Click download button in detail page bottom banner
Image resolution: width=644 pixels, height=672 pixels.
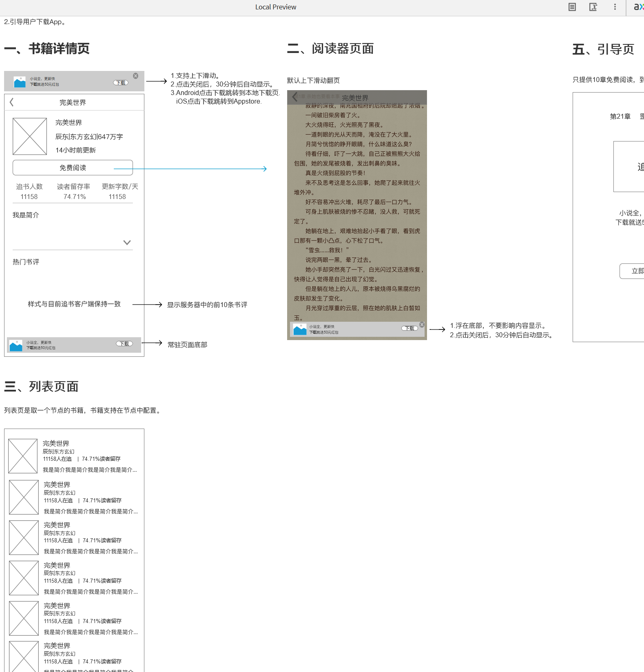124,344
